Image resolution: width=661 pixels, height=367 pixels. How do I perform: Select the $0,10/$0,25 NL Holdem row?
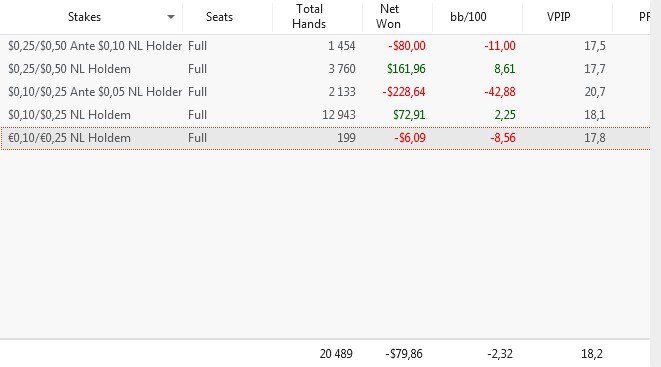click(x=325, y=115)
